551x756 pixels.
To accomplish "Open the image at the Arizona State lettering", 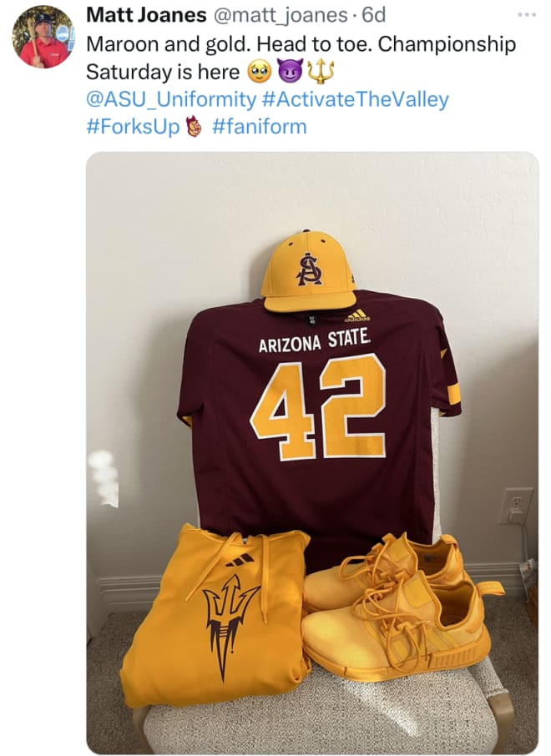I will (x=315, y=341).
